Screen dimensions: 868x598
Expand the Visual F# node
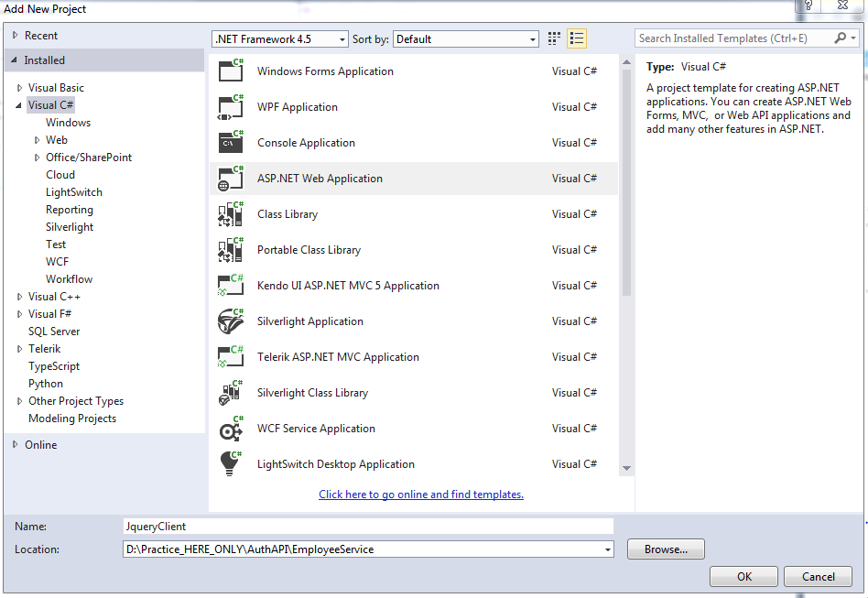pyautogui.click(x=19, y=314)
